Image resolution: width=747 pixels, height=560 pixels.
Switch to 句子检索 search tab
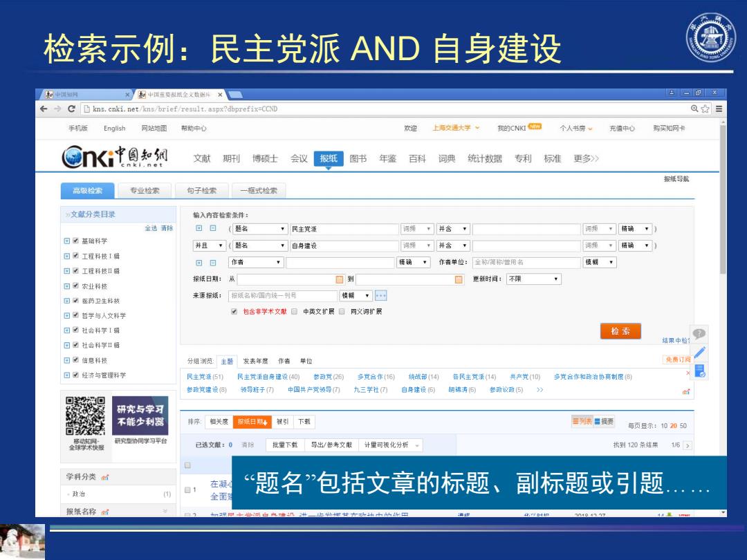(x=201, y=191)
